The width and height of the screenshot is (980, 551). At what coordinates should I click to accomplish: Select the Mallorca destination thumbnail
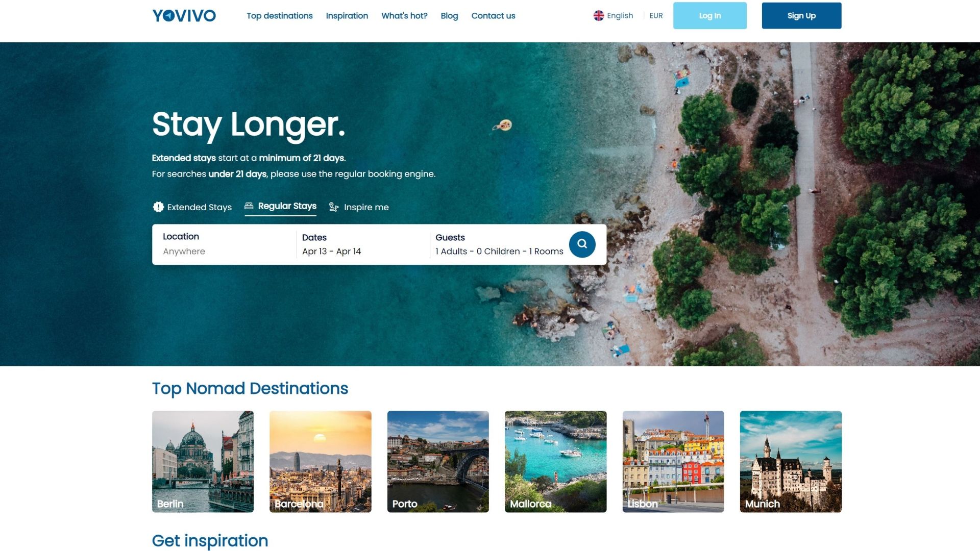pyautogui.click(x=555, y=461)
